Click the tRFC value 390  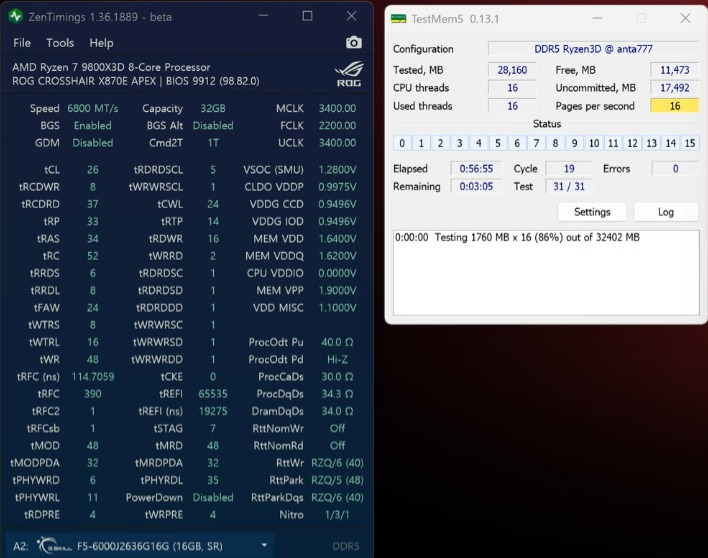pyautogui.click(x=93, y=394)
